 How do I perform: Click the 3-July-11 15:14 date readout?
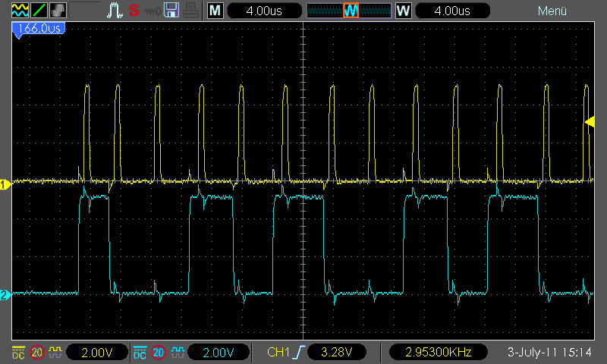point(549,353)
